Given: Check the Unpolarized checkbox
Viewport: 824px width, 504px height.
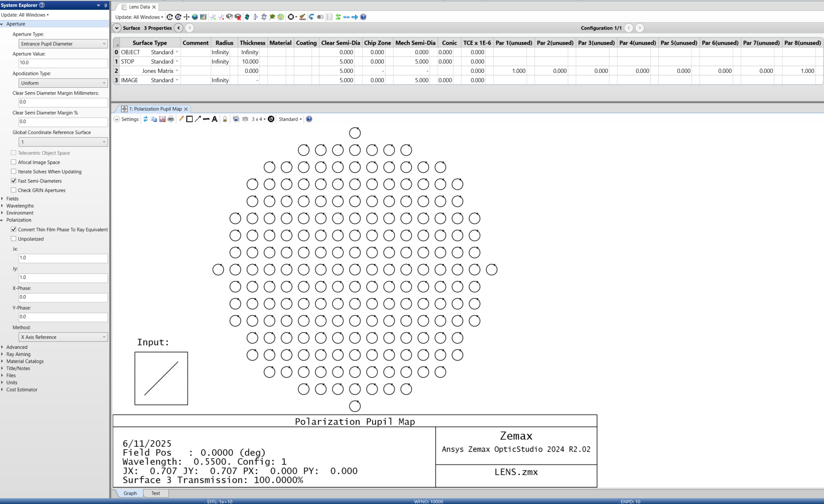Looking at the screenshot, I should pyautogui.click(x=14, y=239).
